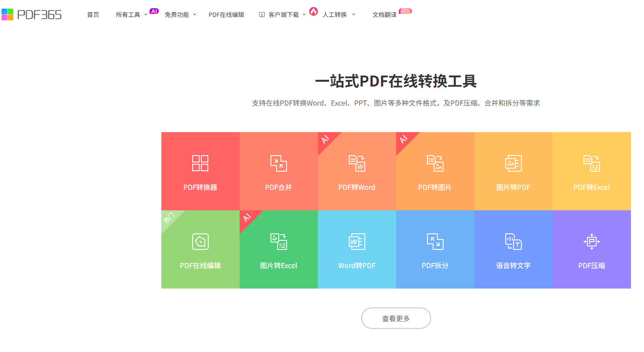Expand the 人工转换 menu
644x352 pixels.
tap(338, 15)
